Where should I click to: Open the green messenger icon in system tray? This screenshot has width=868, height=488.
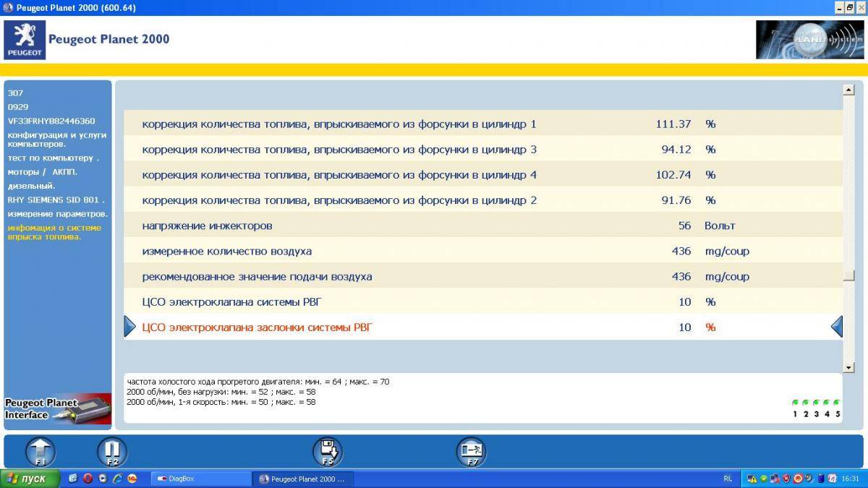pos(764,479)
